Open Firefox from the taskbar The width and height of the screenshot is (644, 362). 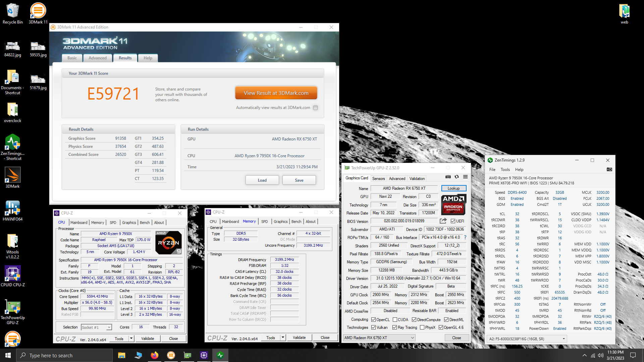click(154, 355)
